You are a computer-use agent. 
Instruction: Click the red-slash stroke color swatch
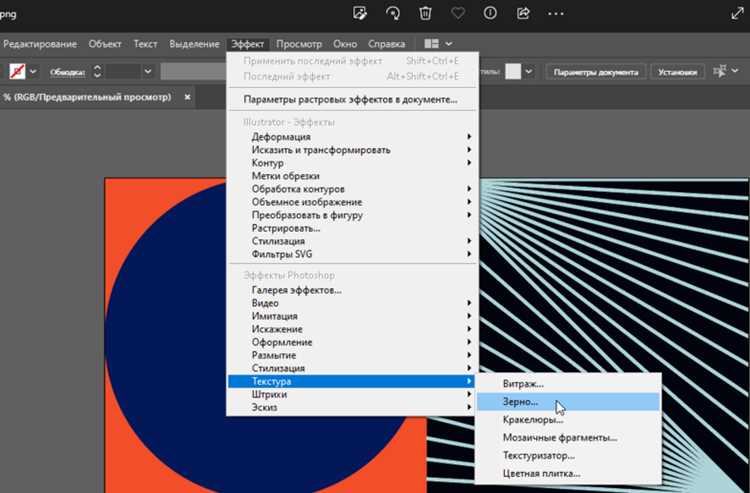coord(18,72)
